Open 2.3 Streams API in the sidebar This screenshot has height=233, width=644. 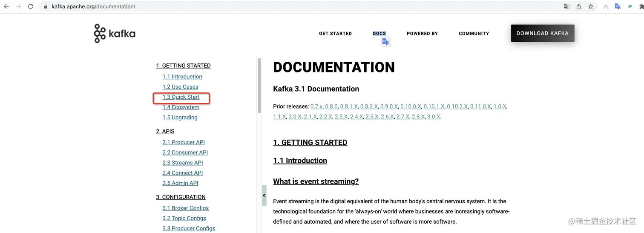click(x=183, y=163)
